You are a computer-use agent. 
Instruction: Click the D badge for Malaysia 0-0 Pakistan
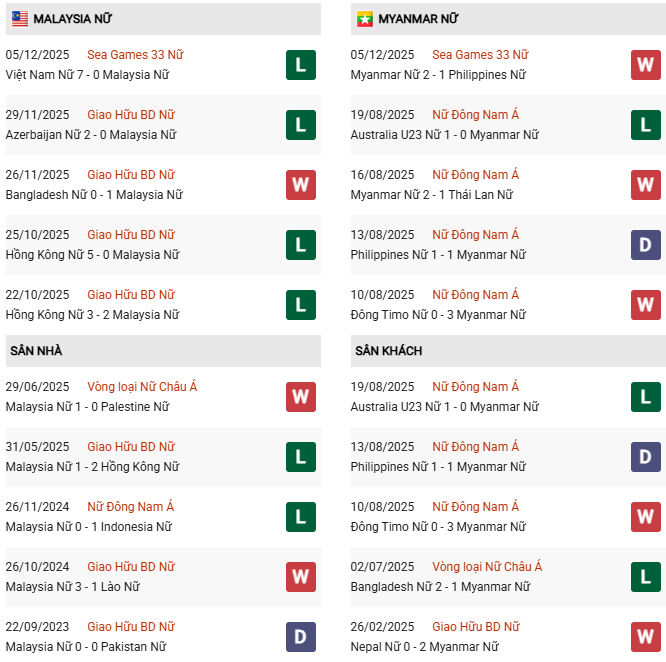(300, 637)
